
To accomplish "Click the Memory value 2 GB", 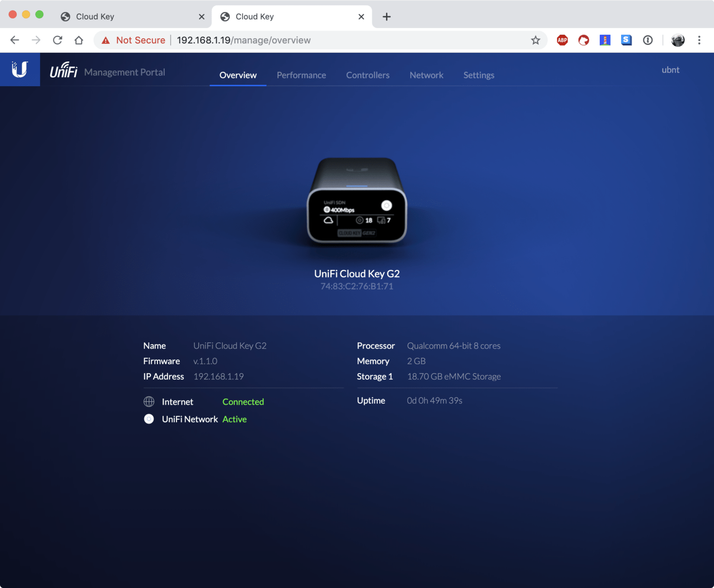I will click(x=416, y=361).
